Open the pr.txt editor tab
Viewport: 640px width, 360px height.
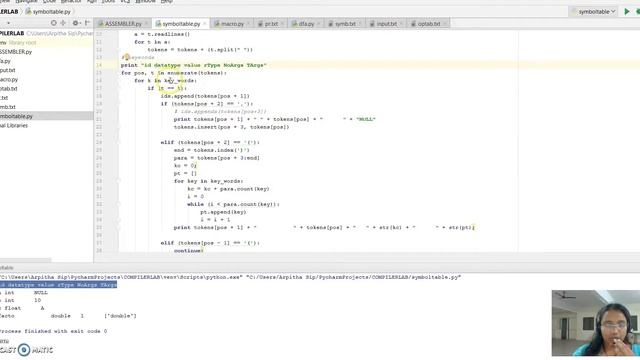pyautogui.click(x=271, y=24)
